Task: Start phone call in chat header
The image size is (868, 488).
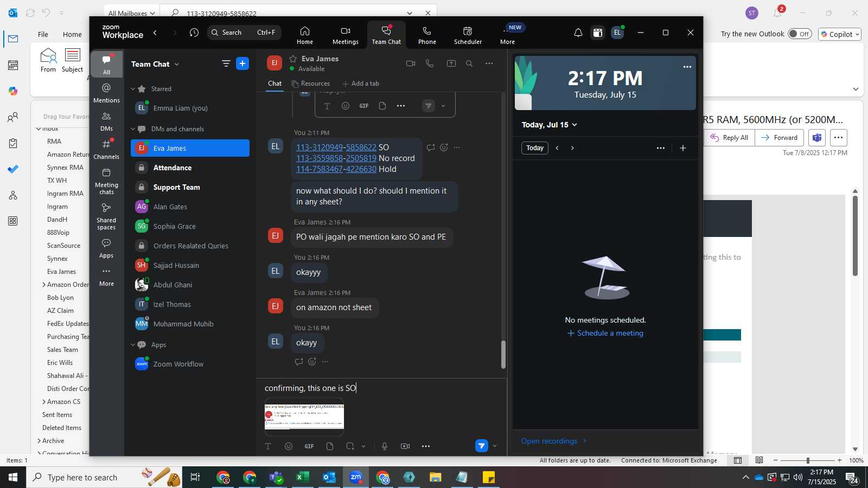Action: click(x=430, y=63)
